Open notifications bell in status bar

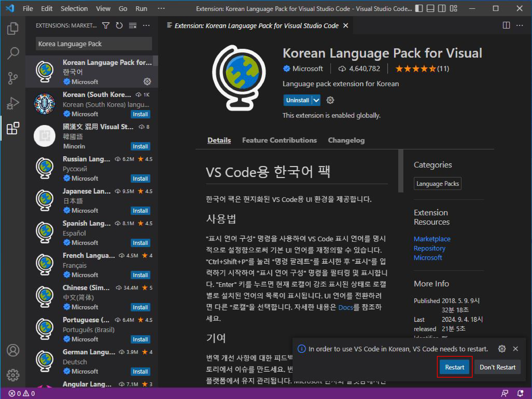pyautogui.click(x=520, y=394)
